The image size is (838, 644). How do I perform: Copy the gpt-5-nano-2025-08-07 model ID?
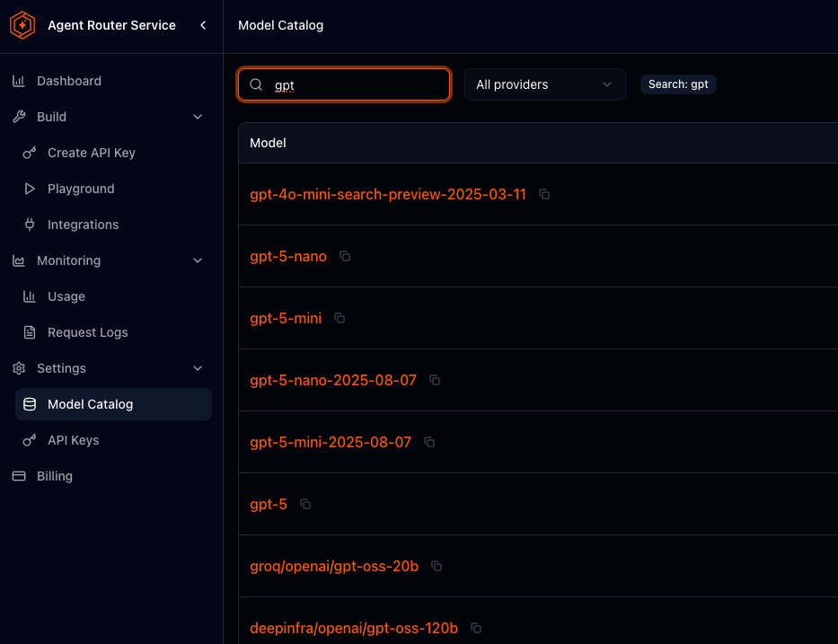tap(435, 380)
